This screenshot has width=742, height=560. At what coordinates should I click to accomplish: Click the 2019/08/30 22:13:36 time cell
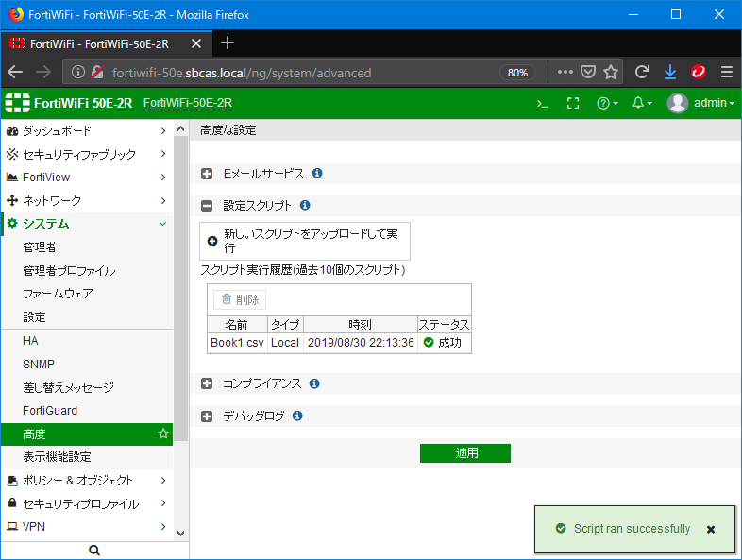coord(361,343)
